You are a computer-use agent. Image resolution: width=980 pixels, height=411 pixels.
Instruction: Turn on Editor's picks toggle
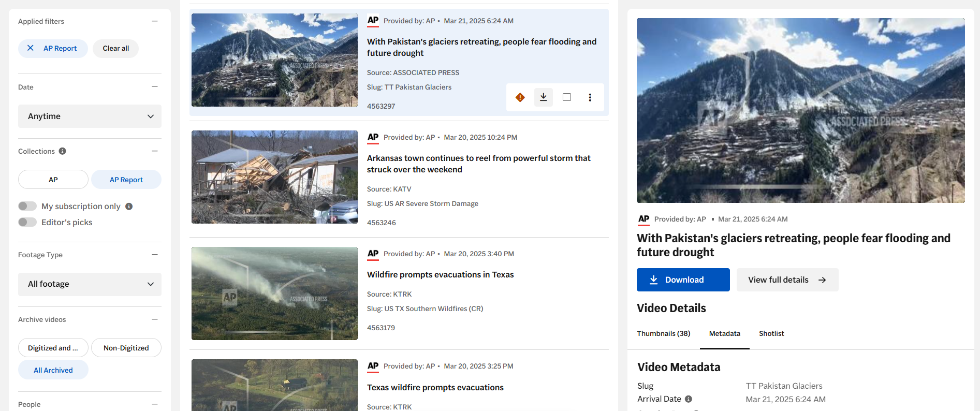[x=27, y=223]
